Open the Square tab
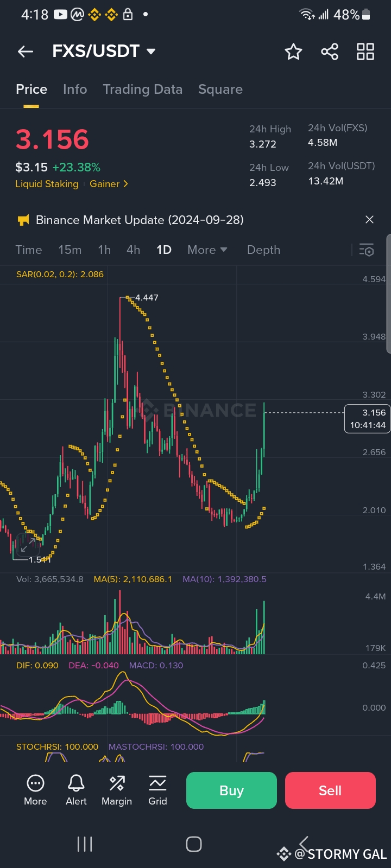 pos(220,90)
